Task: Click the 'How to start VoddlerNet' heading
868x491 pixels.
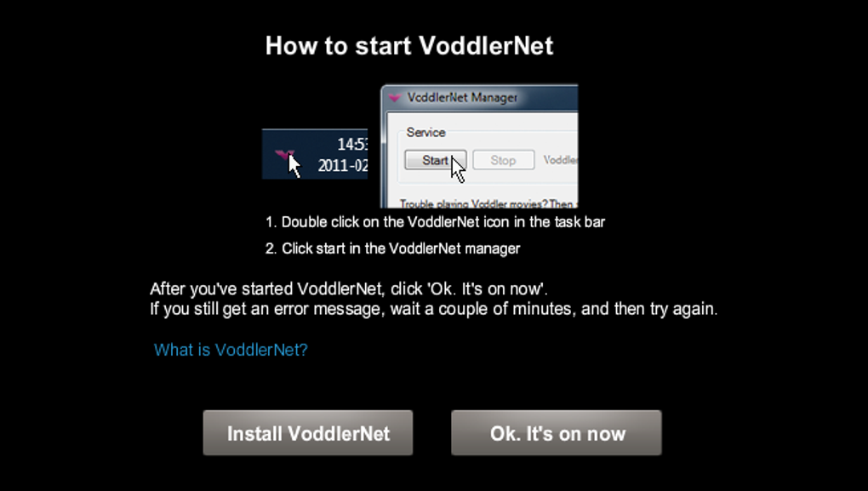Action: (409, 45)
